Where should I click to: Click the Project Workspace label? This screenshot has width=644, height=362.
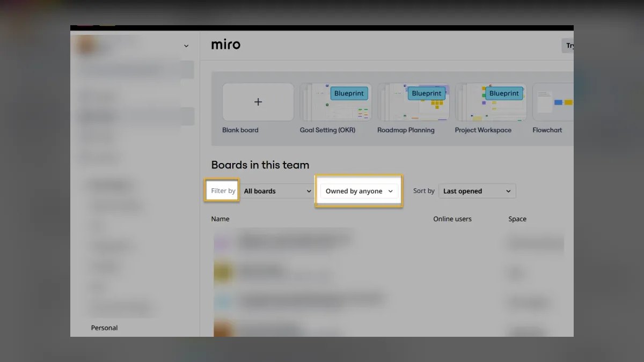[483, 130]
